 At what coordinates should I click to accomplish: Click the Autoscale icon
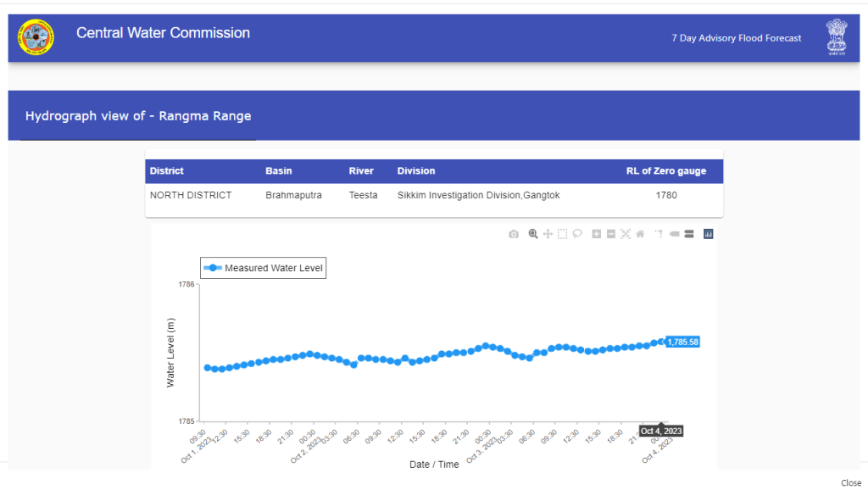(626, 234)
